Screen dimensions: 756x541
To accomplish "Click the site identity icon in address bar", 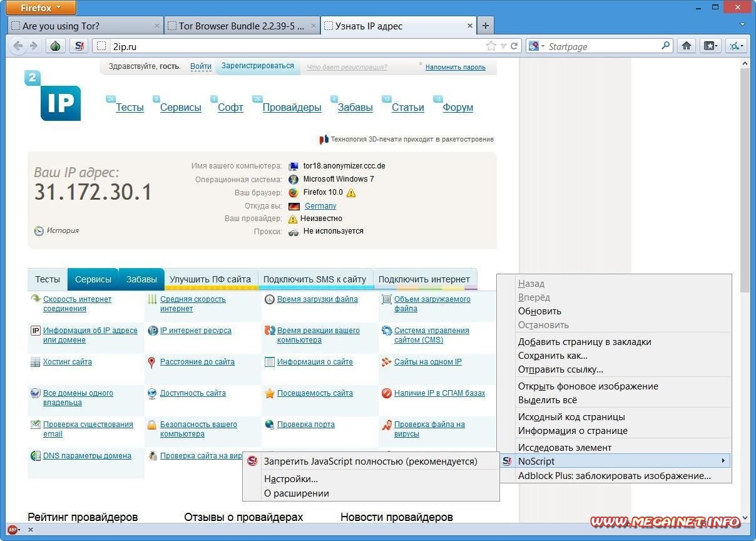I will (101, 46).
